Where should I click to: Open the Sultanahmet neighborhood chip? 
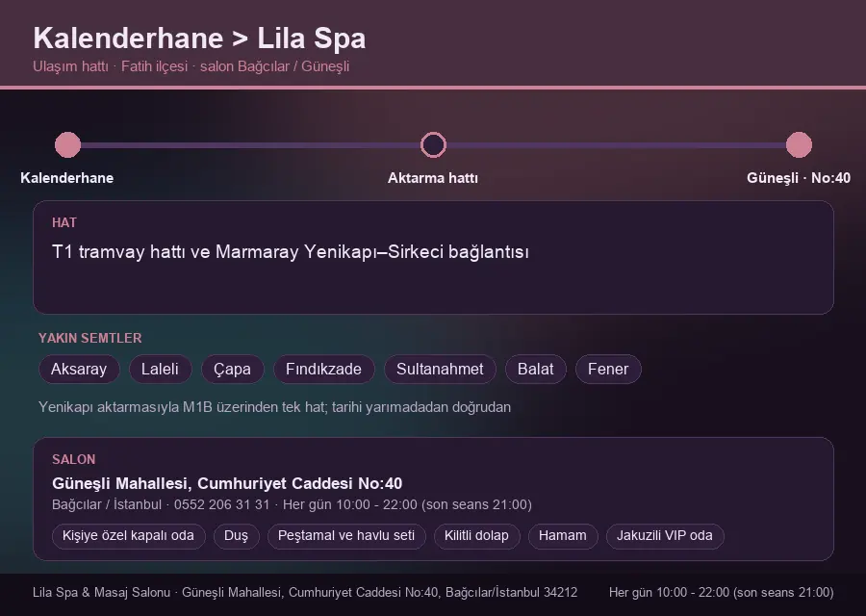coord(440,369)
